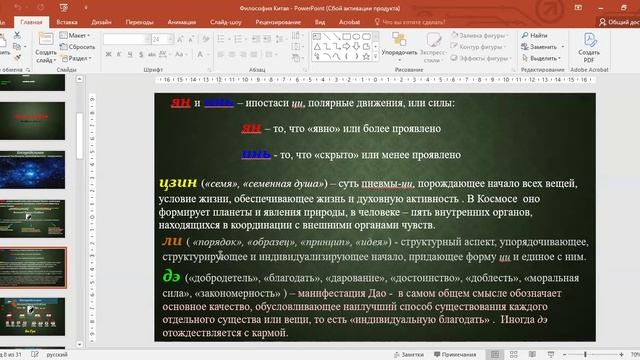Select the slide thumbnail with red title
The width and height of the screenshot is (640, 360).
coord(32,121)
